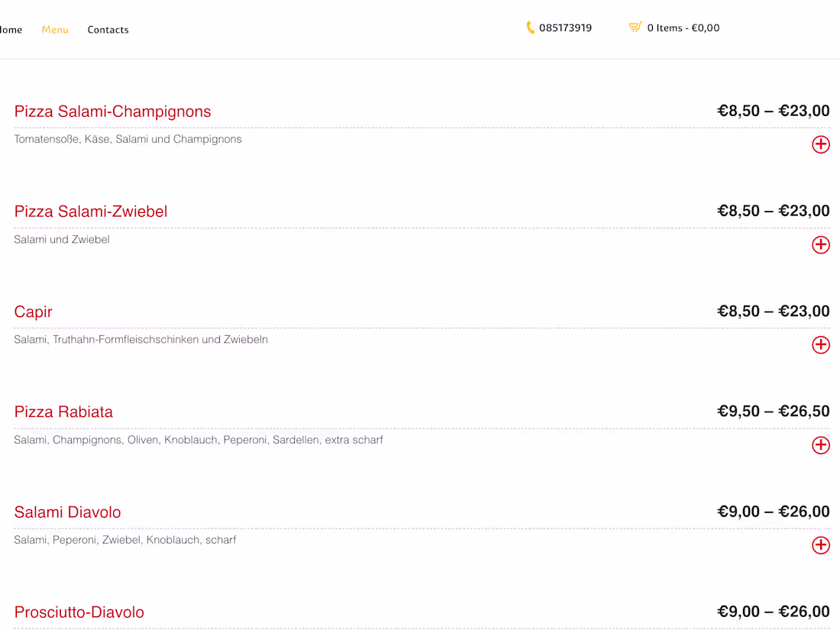This screenshot has height=630, width=840.
Task: Open the Salami Diavolo item title
Action: [x=67, y=512]
